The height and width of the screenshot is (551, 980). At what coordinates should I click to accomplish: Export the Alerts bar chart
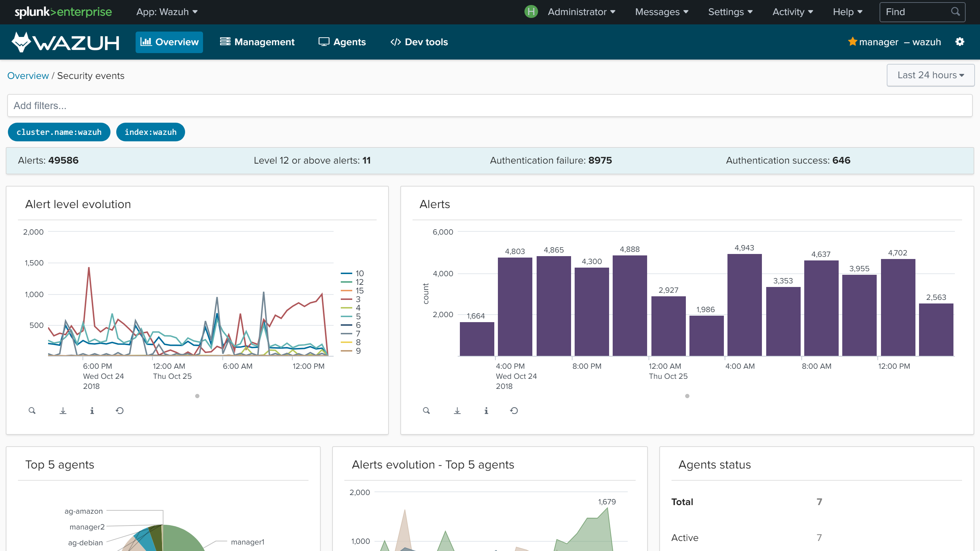457,411
